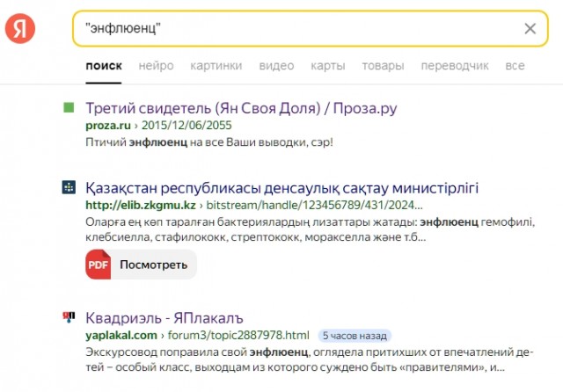Image resolution: width=563 pixels, height=392 pixels.
Task: Open the Yandex logo home link
Action: (20, 29)
